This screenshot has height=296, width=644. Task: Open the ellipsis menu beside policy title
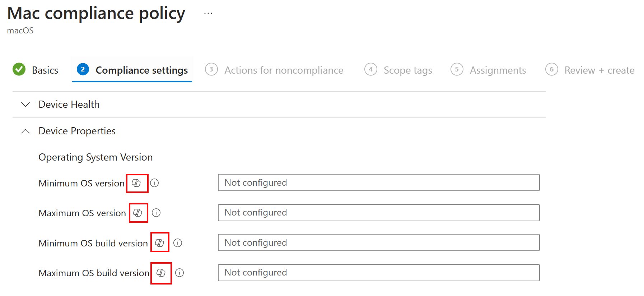coord(208,14)
